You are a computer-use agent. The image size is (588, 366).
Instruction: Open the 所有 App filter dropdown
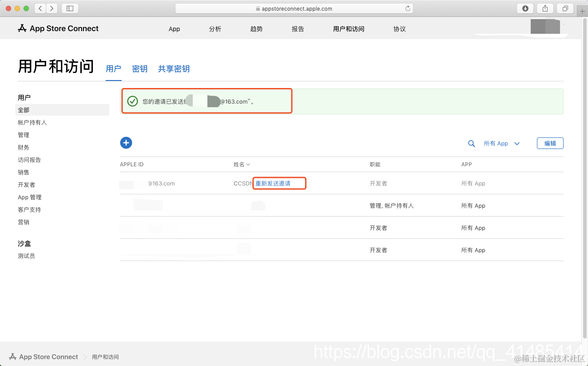[501, 144]
